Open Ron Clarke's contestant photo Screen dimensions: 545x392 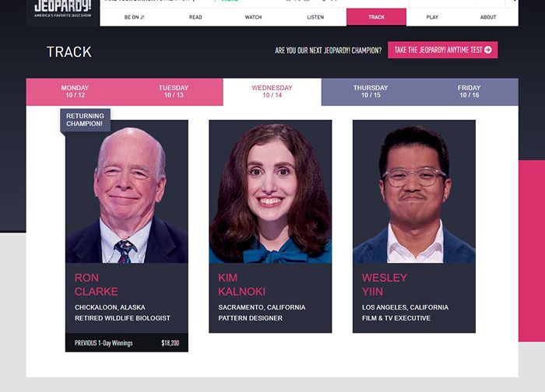[127, 191]
